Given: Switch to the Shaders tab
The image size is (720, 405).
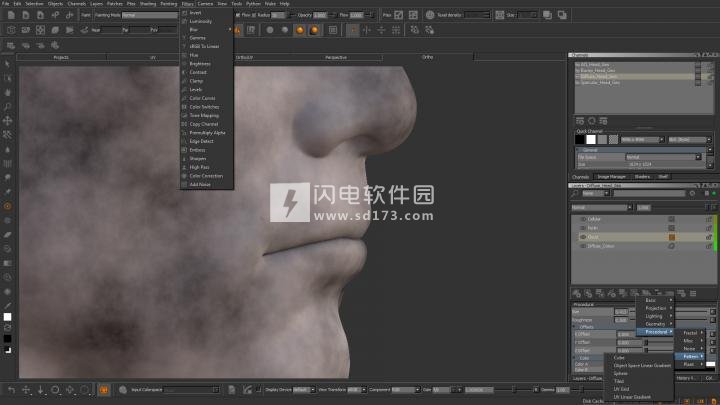Looking at the screenshot, I should tap(642, 177).
